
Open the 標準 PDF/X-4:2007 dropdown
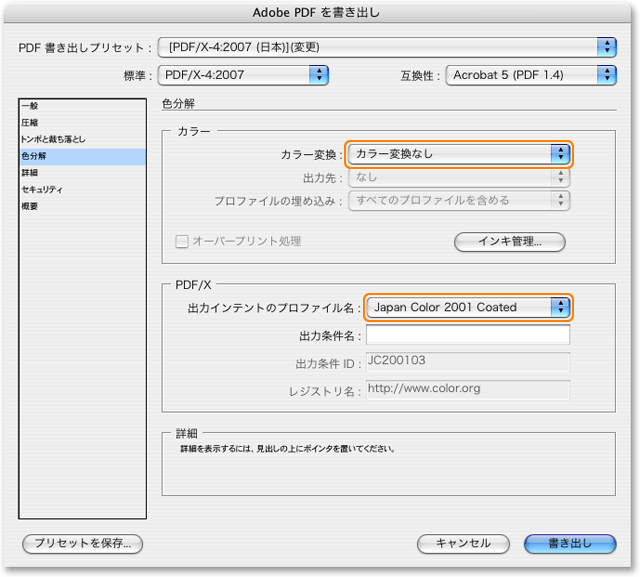244,74
